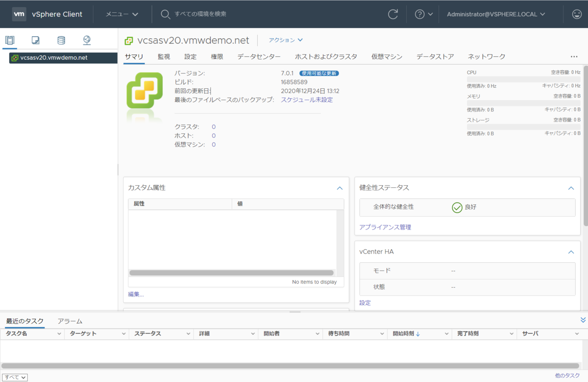Click the build number 16858589
This screenshot has width=588, height=382.
tap(294, 82)
